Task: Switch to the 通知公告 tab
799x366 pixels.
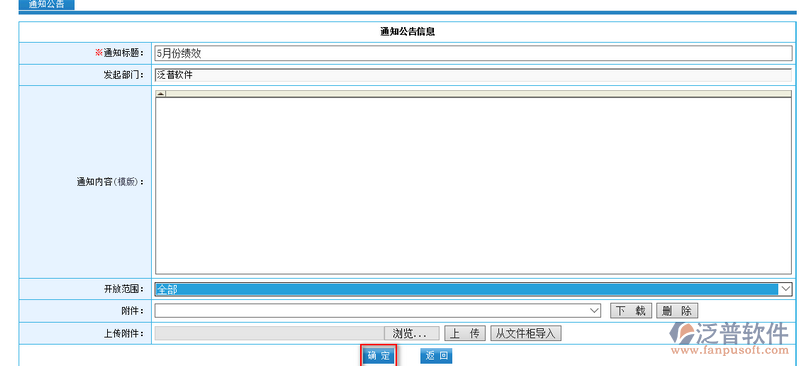Action: coord(46,5)
